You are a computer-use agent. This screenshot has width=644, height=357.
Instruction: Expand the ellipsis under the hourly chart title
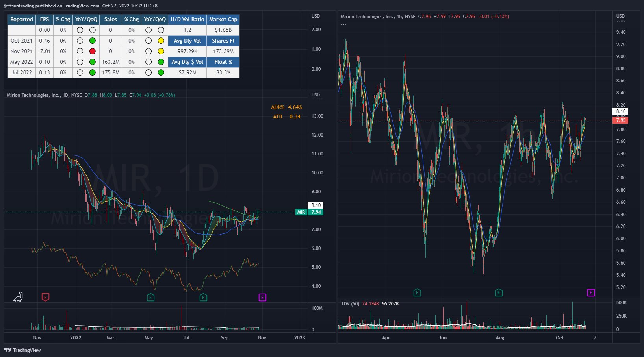pyautogui.click(x=344, y=24)
